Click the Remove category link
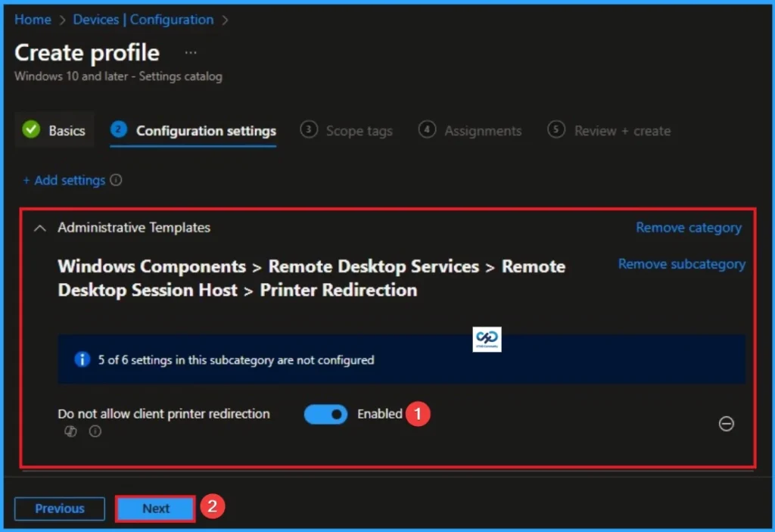Screen dimensions: 775x532 (x=688, y=227)
